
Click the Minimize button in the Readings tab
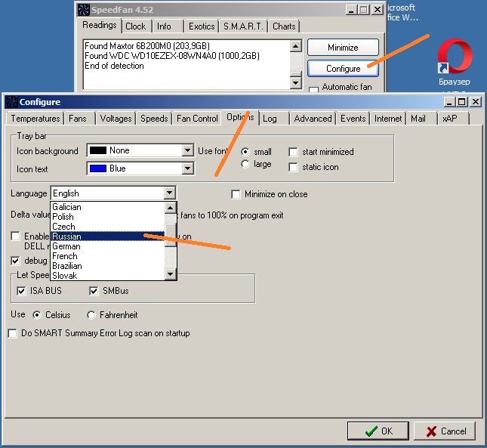(x=343, y=48)
